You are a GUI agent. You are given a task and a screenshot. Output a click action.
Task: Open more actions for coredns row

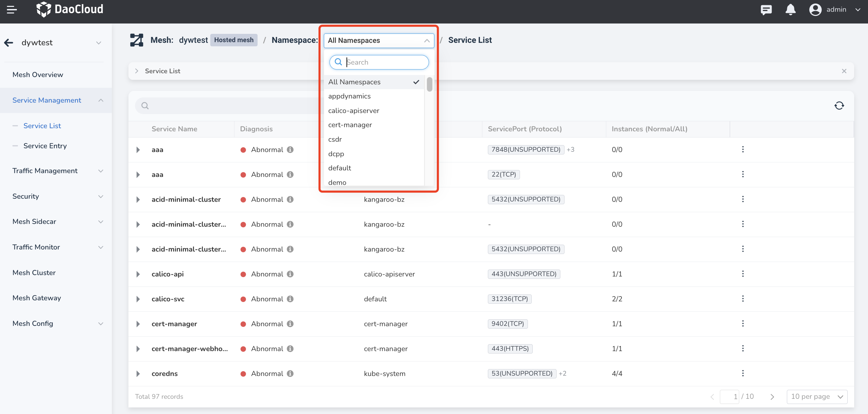coord(743,374)
